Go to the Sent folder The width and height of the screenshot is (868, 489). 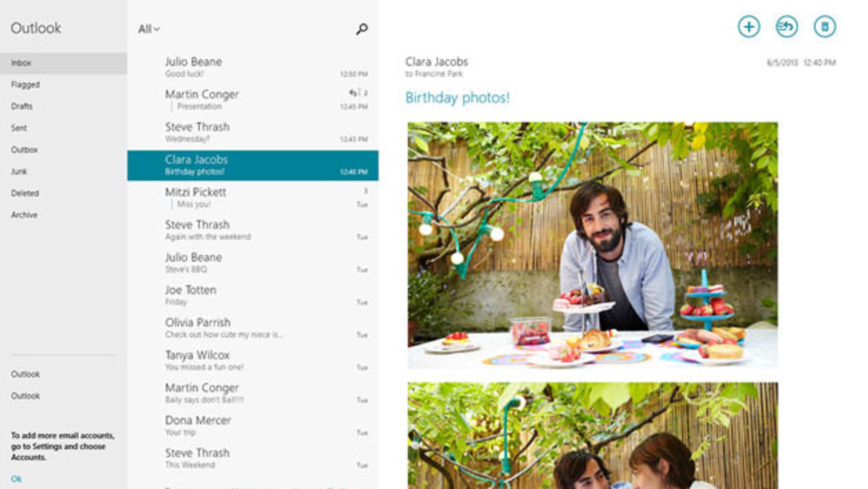tap(19, 128)
